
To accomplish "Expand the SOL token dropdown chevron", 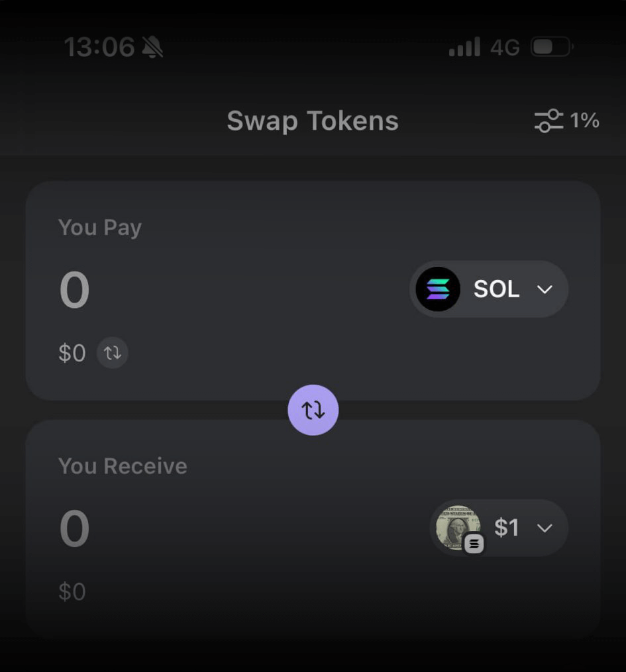I will [x=545, y=289].
